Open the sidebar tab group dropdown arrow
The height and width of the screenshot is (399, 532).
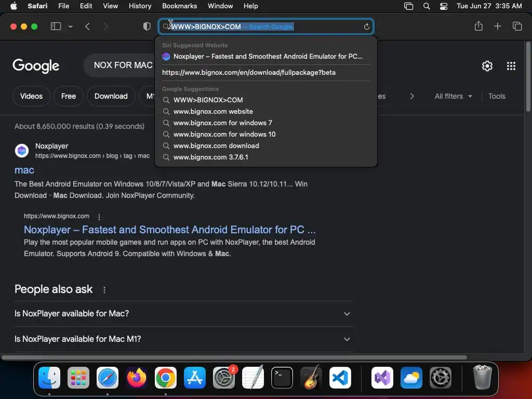70,26
